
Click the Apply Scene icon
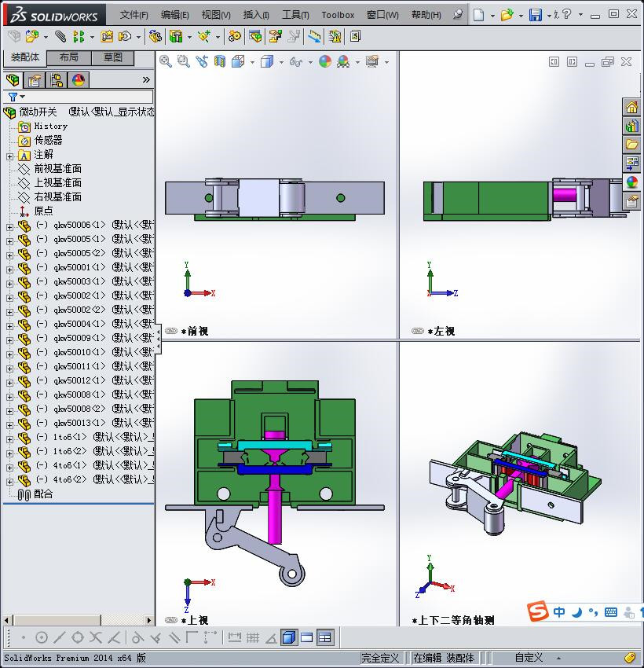(x=343, y=62)
